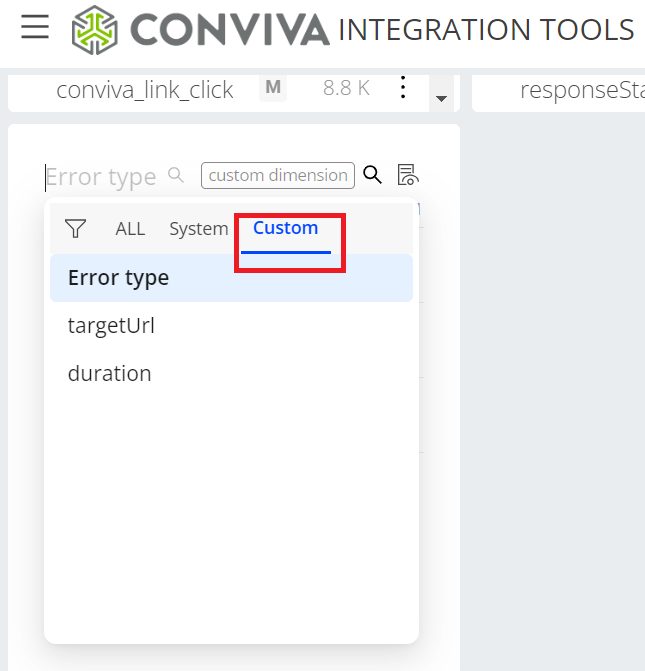Select targetUrl from the dimension list
Screen dimensions: 645x671
[111, 326]
